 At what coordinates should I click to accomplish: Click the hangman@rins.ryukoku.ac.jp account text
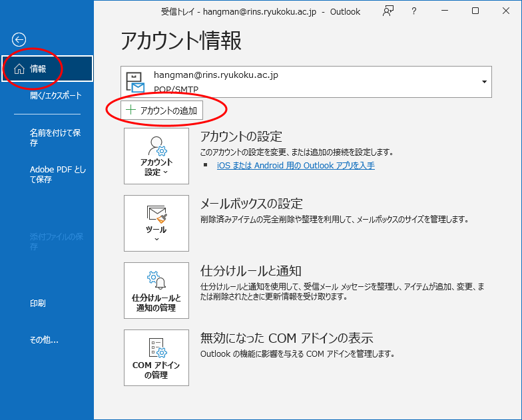point(216,75)
